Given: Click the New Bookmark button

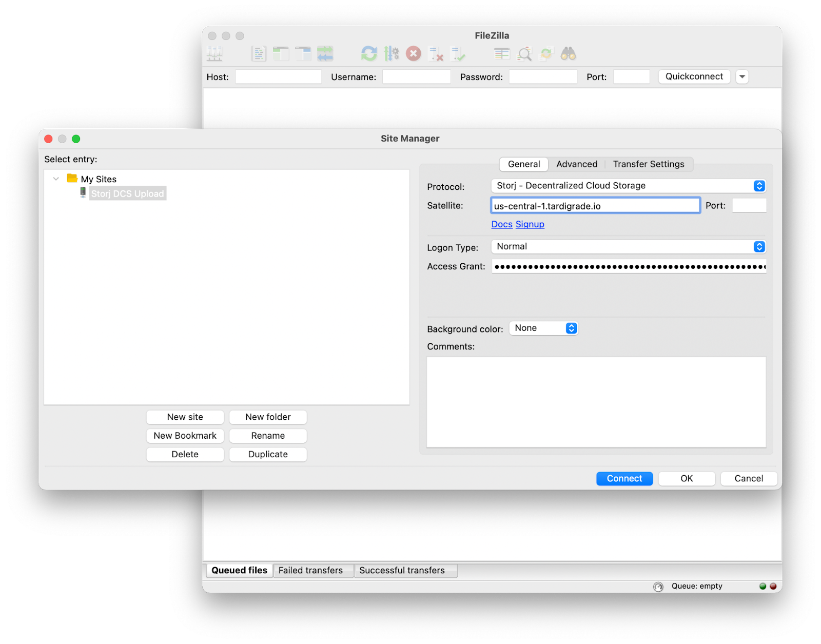Looking at the screenshot, I should [x=185, y=436].
